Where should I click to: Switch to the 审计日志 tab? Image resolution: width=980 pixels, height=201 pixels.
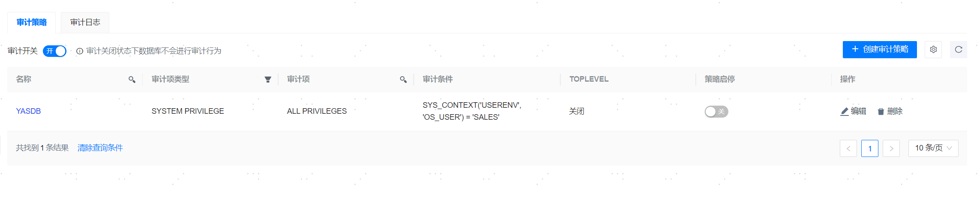tap(85, 22)
